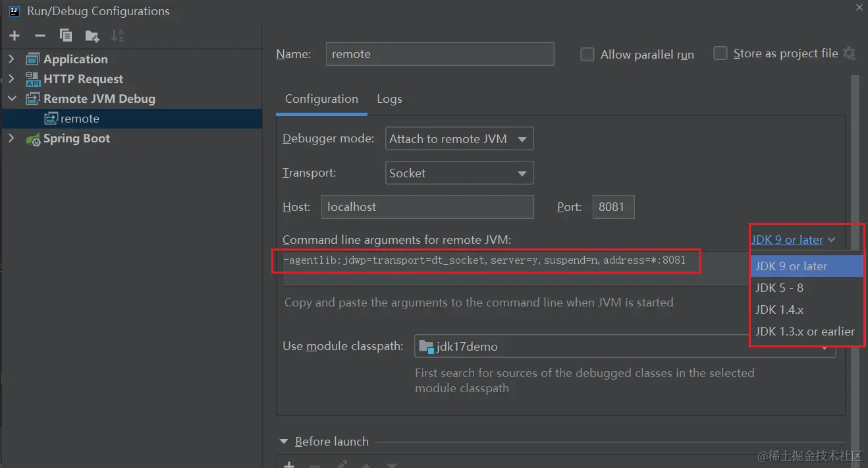Click the IntelliJ logo in title bar
Viewport: 868px width, 468px height.
point(14,11)
